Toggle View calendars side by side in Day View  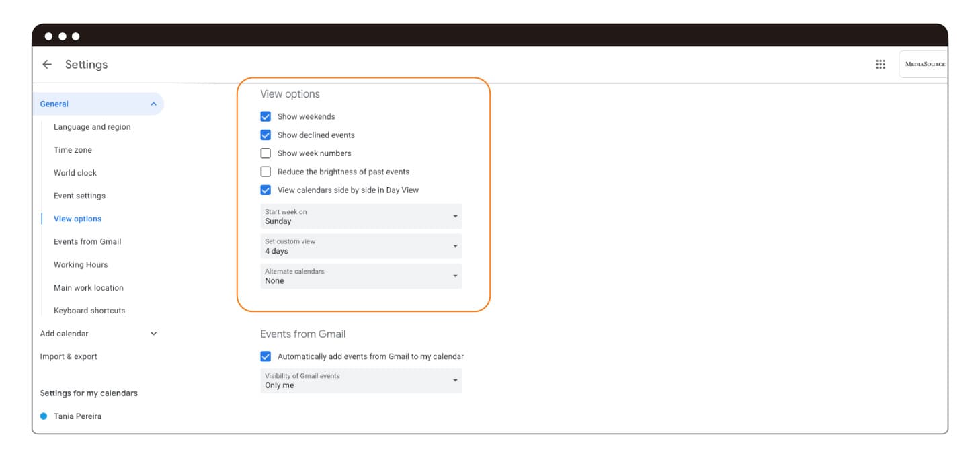coord(266,190)
